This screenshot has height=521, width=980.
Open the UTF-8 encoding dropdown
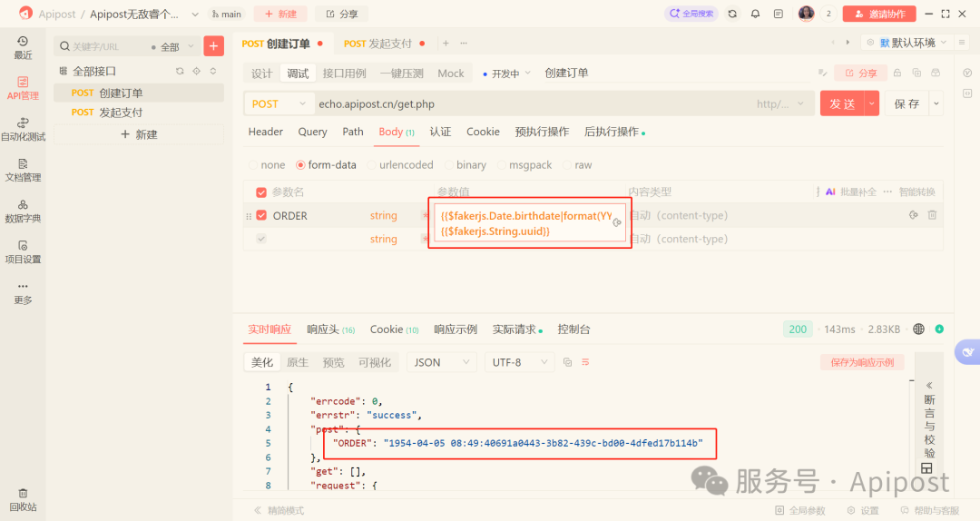(519, 362)
